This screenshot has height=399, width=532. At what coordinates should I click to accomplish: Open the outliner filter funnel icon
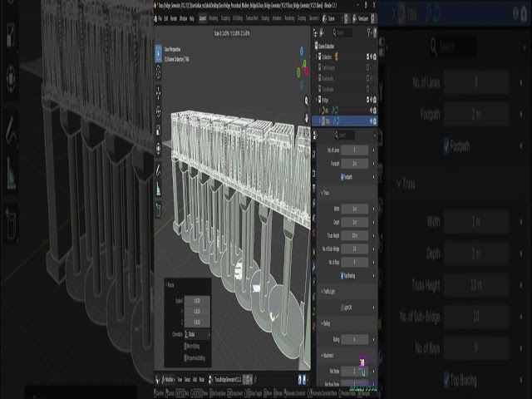369,32
